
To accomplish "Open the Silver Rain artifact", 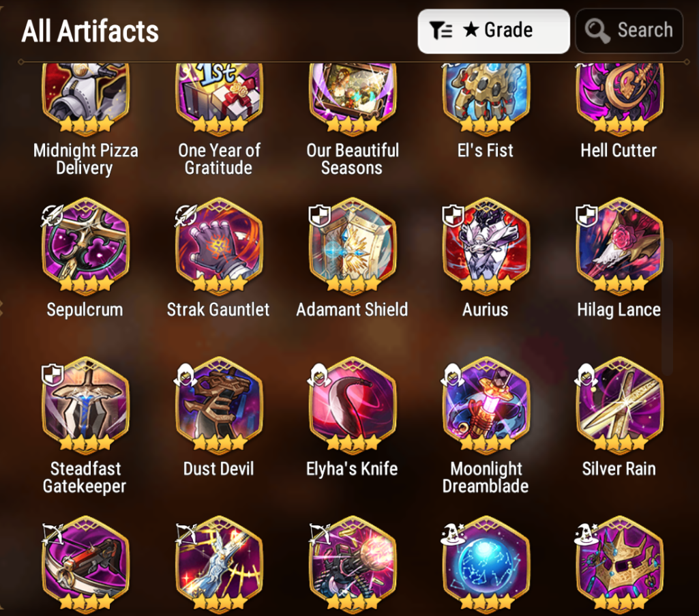I will click(620, 405).
